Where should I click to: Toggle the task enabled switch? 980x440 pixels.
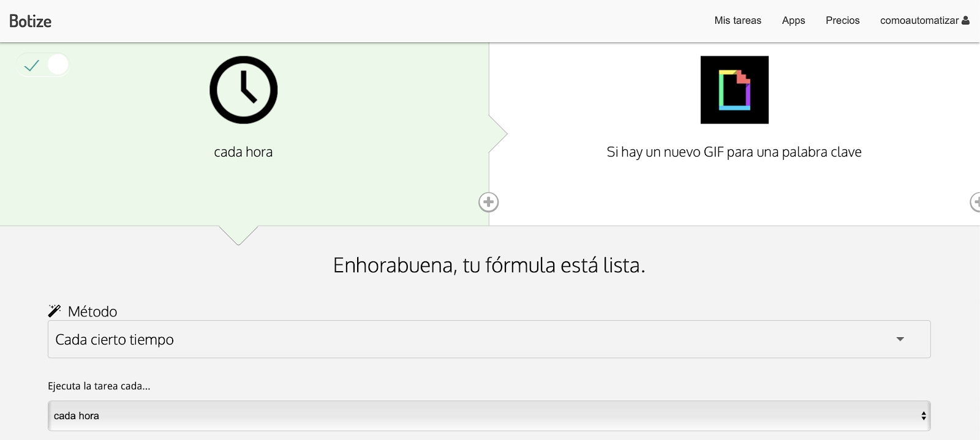(x=43, y=64)
